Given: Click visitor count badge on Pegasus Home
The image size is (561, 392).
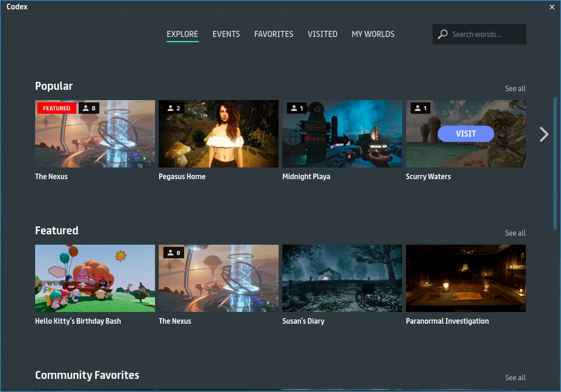Looking at the screenshot, I should coord(172,109).
